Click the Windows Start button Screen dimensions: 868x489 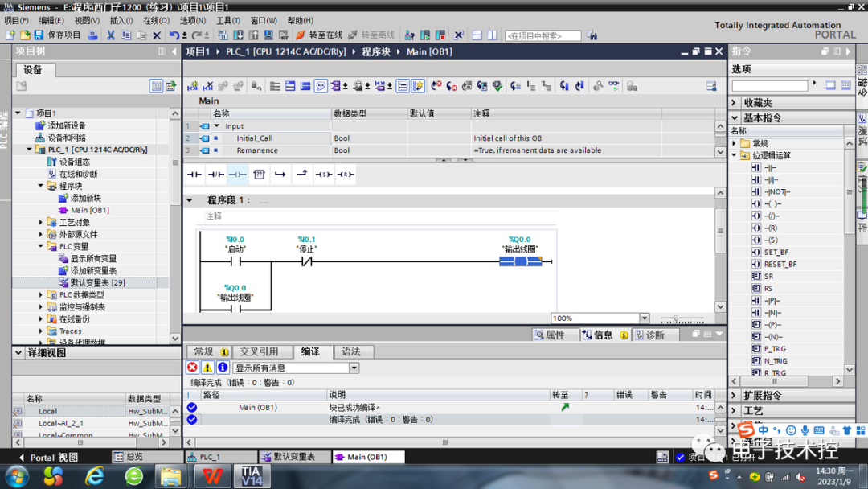(x=17, y=476)
